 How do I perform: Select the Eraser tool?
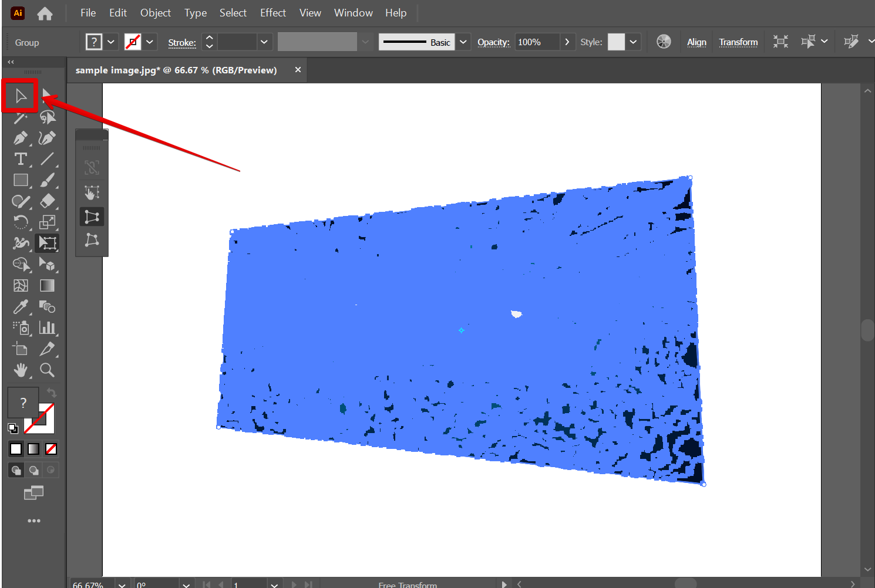[47, 201]
